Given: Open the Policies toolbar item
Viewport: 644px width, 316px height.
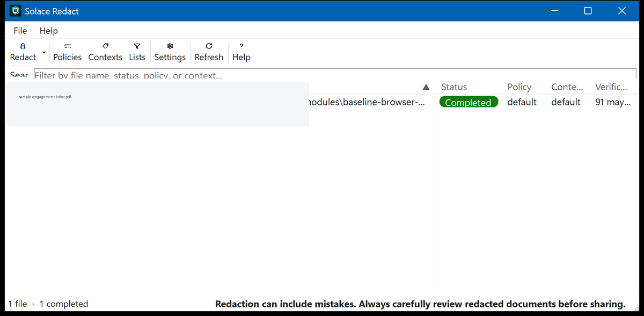Looking at the screenshot, I should tap(67, 52).
